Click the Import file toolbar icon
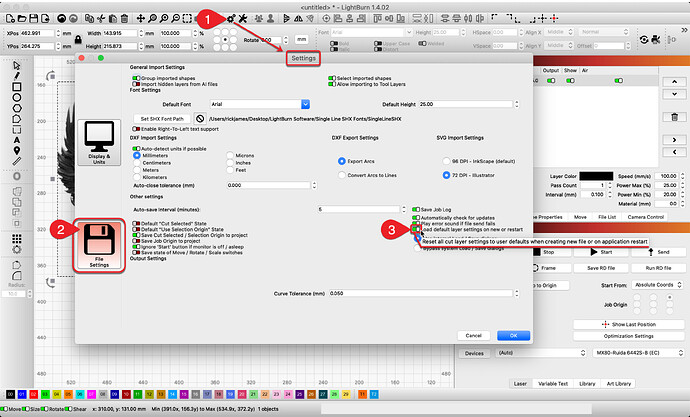 (44, 18)
